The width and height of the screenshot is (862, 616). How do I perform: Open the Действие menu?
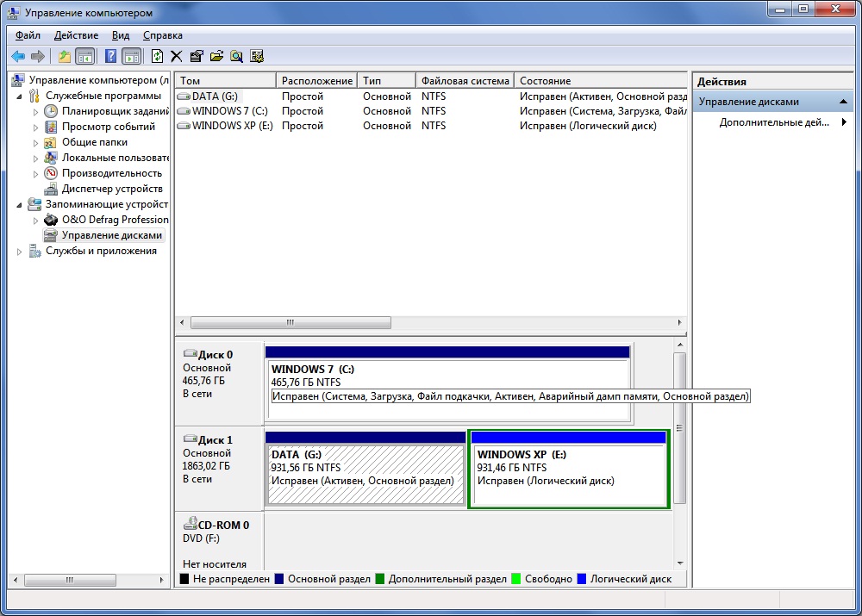(x=76, y=35)
